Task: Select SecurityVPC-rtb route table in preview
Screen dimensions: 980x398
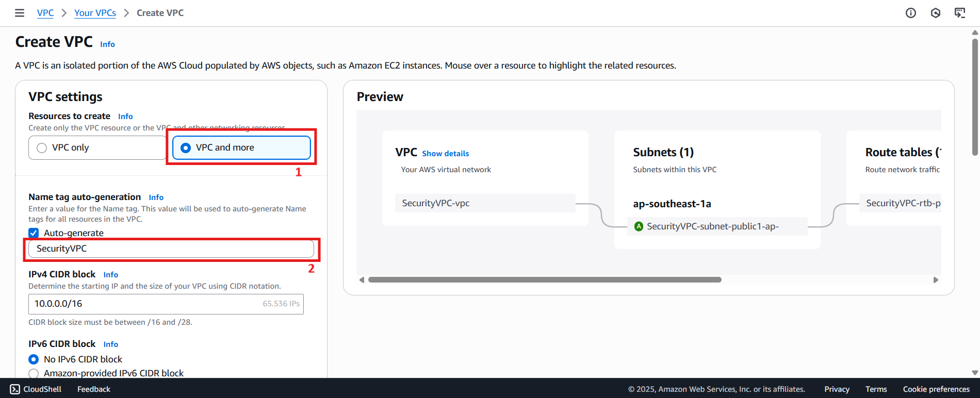Action: (x=900, y=203)
